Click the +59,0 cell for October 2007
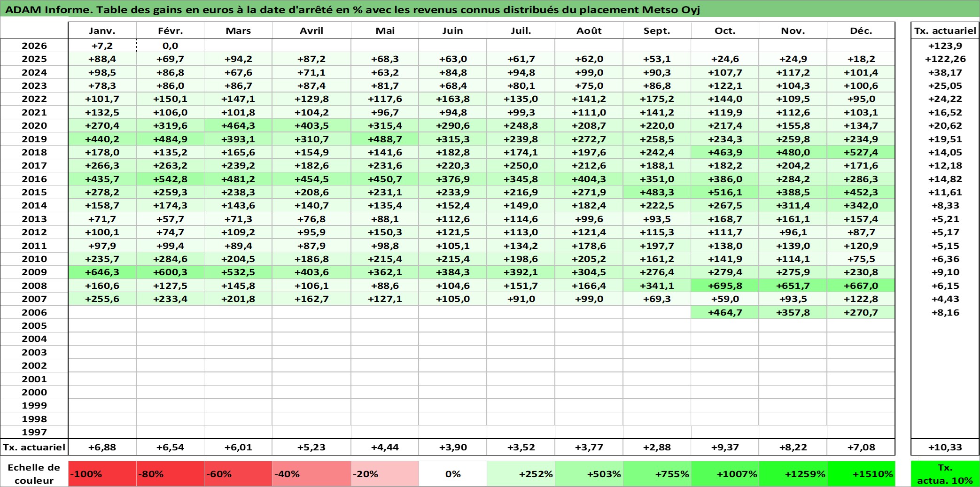The height and width of the screenshot is (487, 980). [725, 299]
